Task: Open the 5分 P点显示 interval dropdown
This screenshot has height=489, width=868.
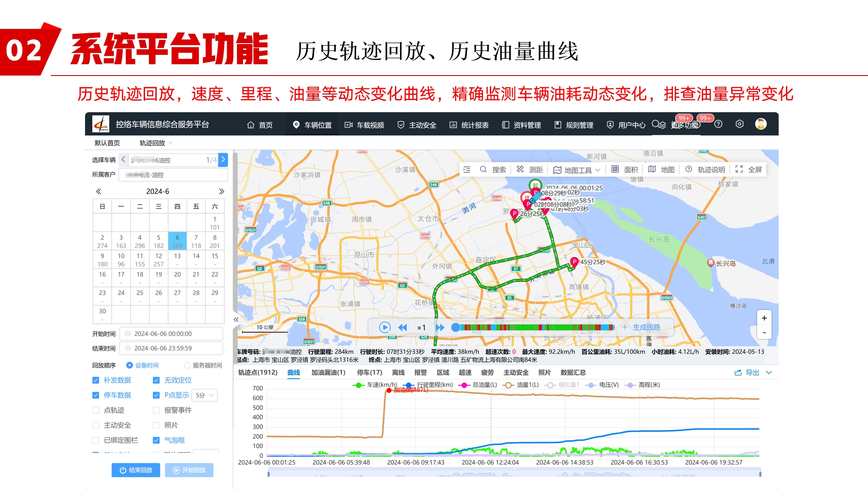Action: click(x=205, y=395)
